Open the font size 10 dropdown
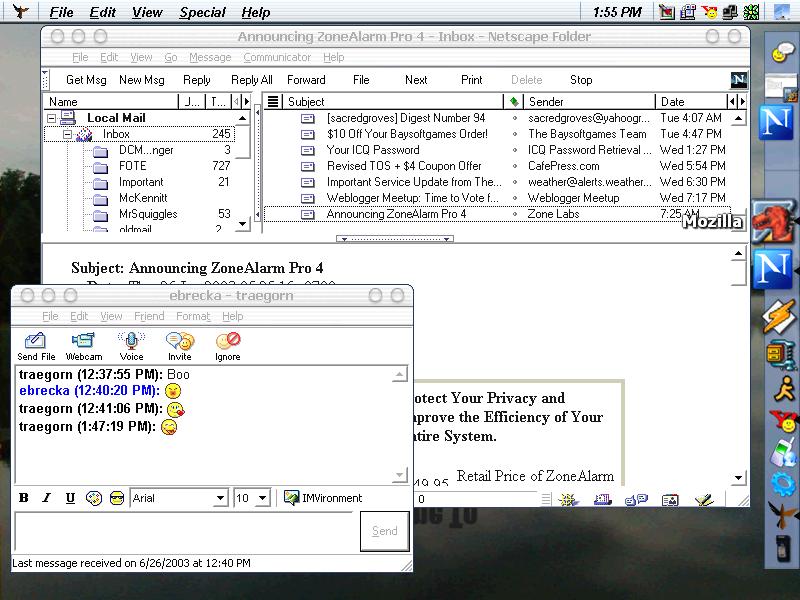Viewport: 800px width, 600px height. [x=263, y=498]
